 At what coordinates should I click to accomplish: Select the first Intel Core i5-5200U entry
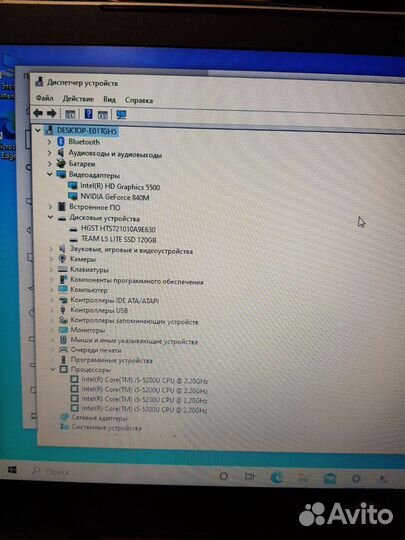144,380
